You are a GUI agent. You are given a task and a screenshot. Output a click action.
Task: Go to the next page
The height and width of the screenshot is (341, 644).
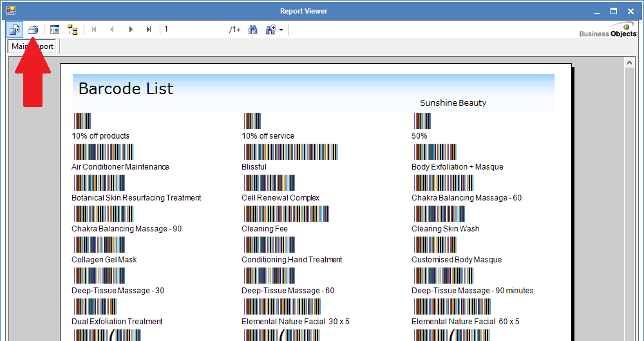(x=131, y=30)
